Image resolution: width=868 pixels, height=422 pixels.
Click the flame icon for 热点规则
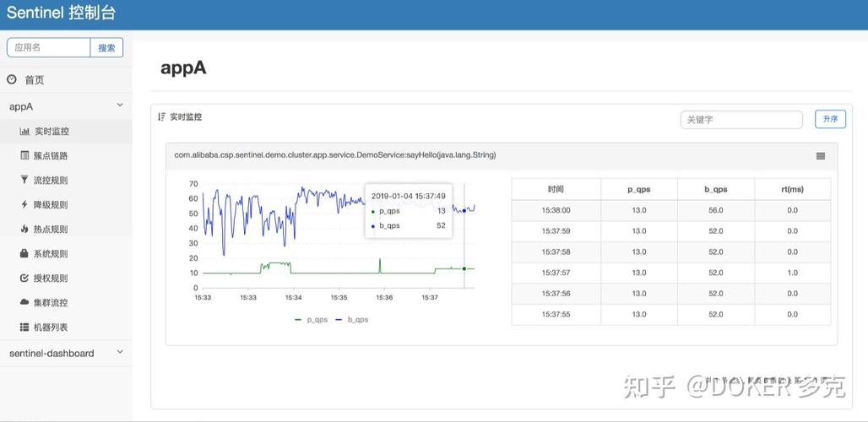(24, 229)
